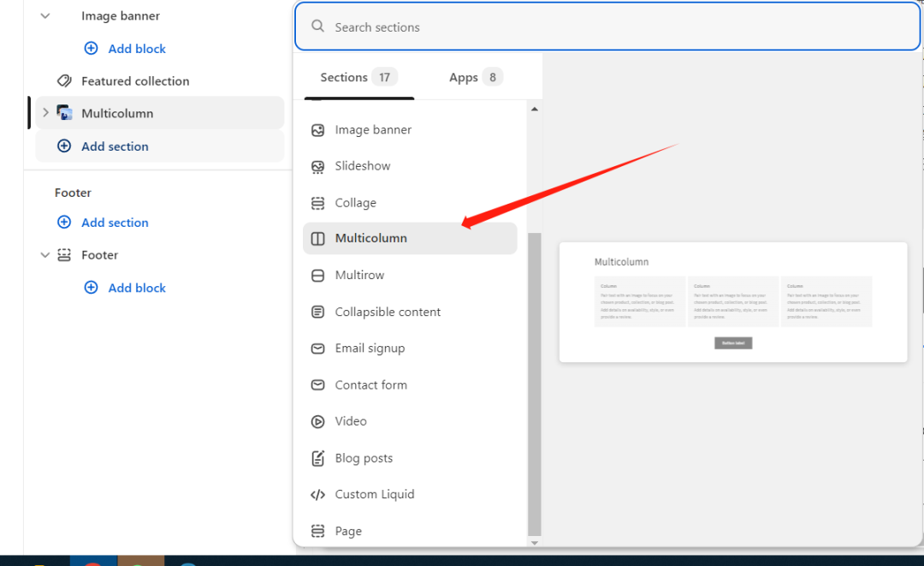Click the sections list scroll down arrow
The width and height of the screenshot is (924, 566).
click(x=535, y=542)
